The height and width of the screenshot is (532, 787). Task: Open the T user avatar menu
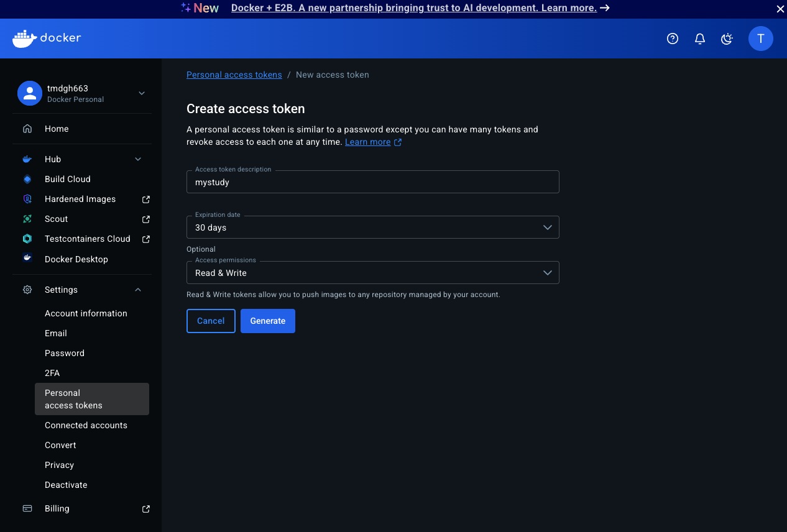coord(761,39)
